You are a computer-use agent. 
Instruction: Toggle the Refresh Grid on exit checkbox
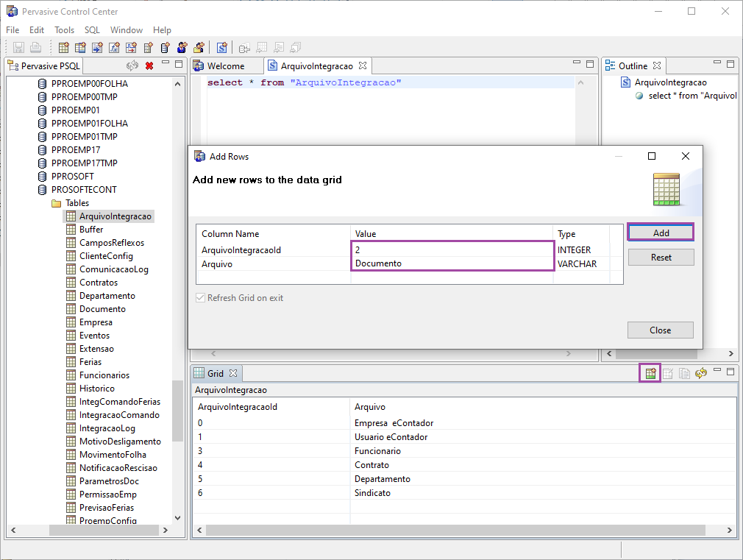coord(200,298)
